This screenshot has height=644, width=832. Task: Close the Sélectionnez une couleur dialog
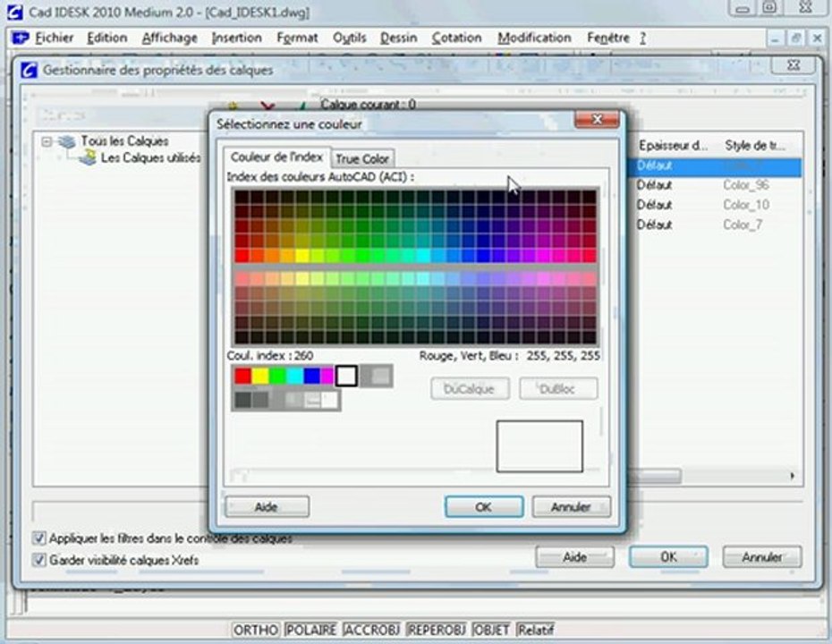(x=597, y=119)
